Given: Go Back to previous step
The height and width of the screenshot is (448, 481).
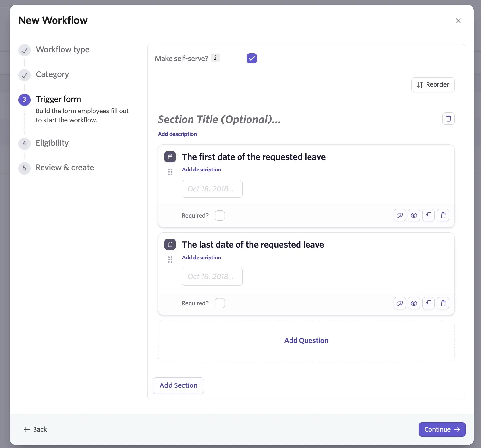Looking at the screenshot, I should tap(35, 429).
